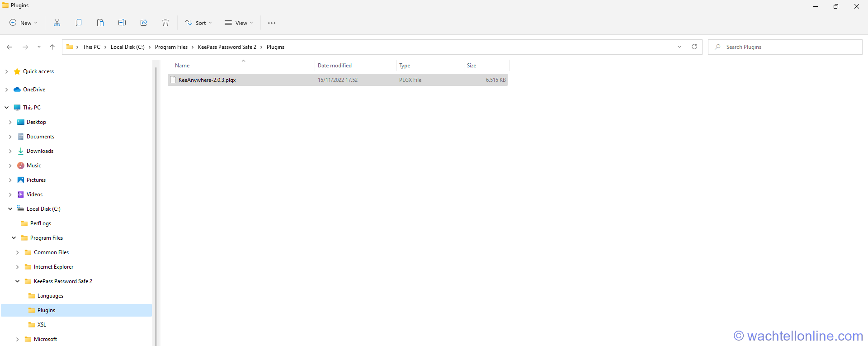Click the Search Plugins input field
The width and height of the screenshot is (868, 346).
pyautogui.click(x=785, y=47)
